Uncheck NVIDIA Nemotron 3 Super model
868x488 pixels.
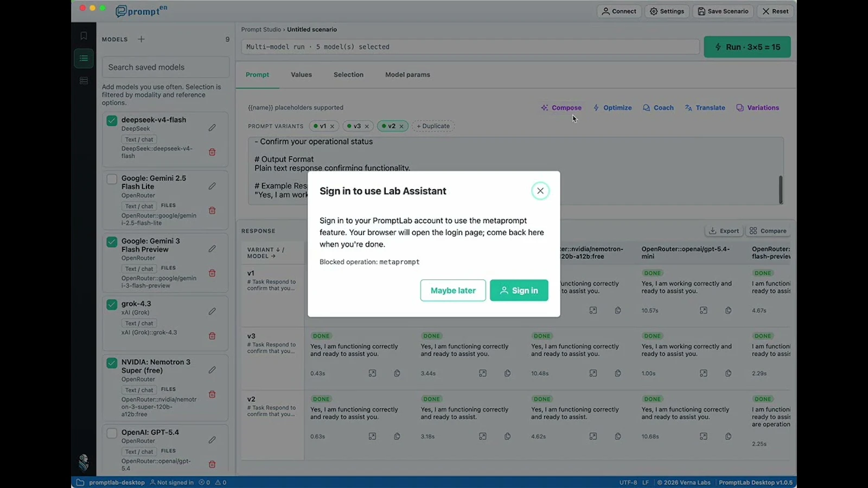(x=112, y=363)
